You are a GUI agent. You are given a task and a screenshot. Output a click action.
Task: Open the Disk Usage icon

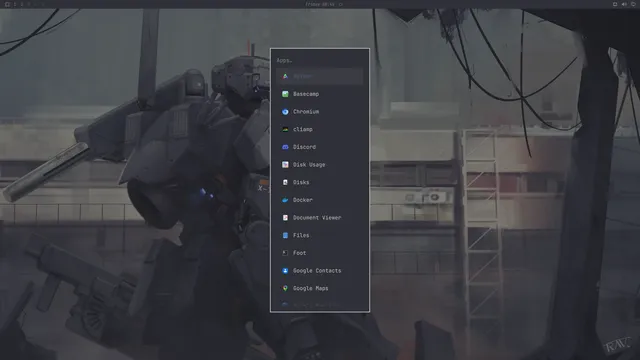click(285, 164)
